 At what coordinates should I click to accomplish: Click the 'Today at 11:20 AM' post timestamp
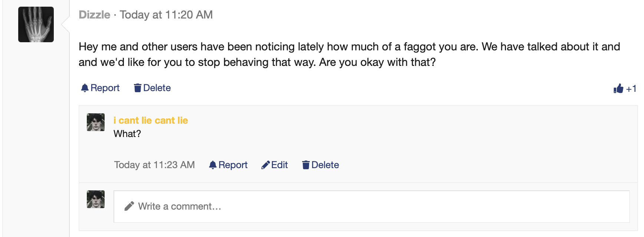[x=166, y=15]
